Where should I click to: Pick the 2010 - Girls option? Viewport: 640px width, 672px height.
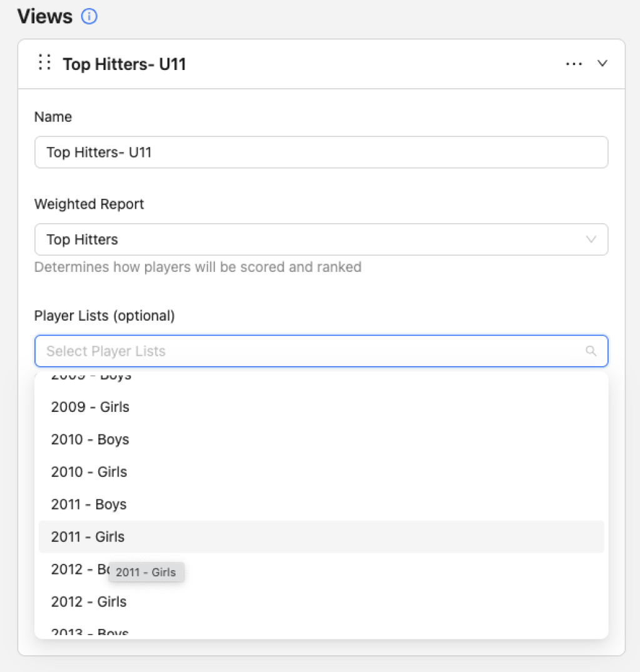pyautogui.click(x=89, y=472)
